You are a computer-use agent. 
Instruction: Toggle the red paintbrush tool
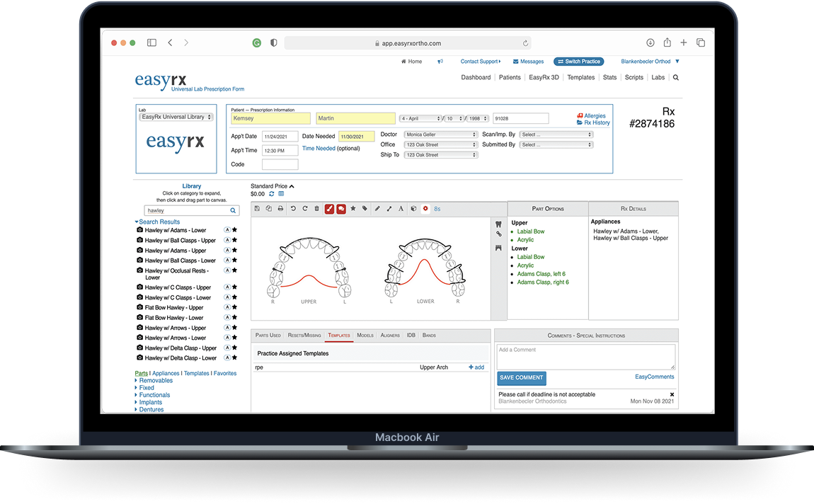tap(329, 209)
